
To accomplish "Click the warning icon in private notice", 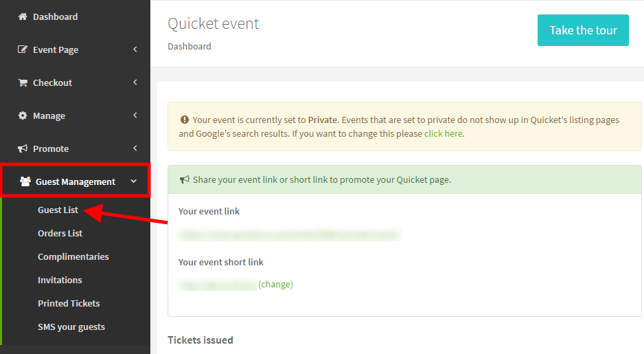I will tap(184, 120).
